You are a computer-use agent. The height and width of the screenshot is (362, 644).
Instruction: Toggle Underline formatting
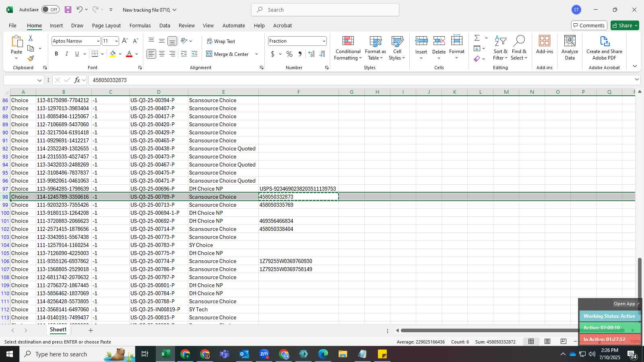tap(77, 54)
